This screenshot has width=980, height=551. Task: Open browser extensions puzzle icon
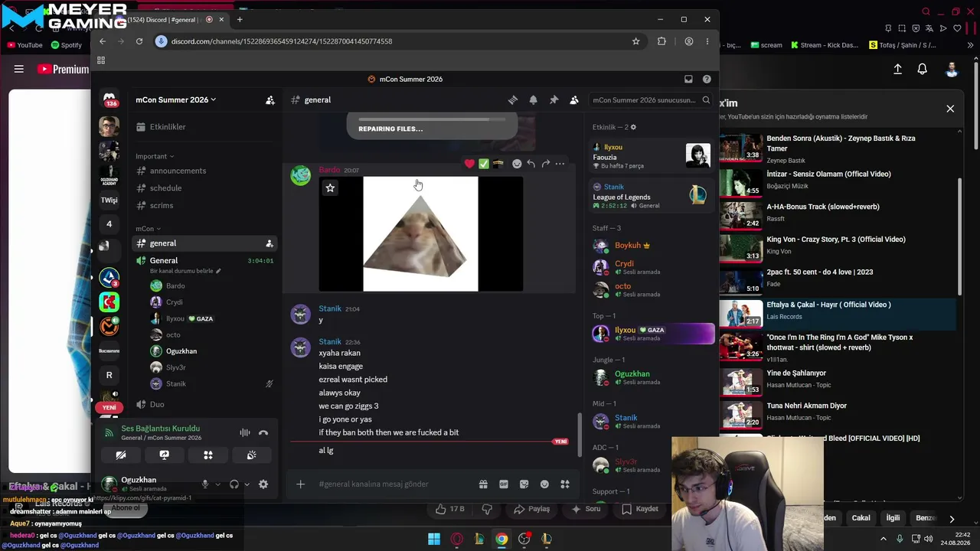tap(661, 41)
